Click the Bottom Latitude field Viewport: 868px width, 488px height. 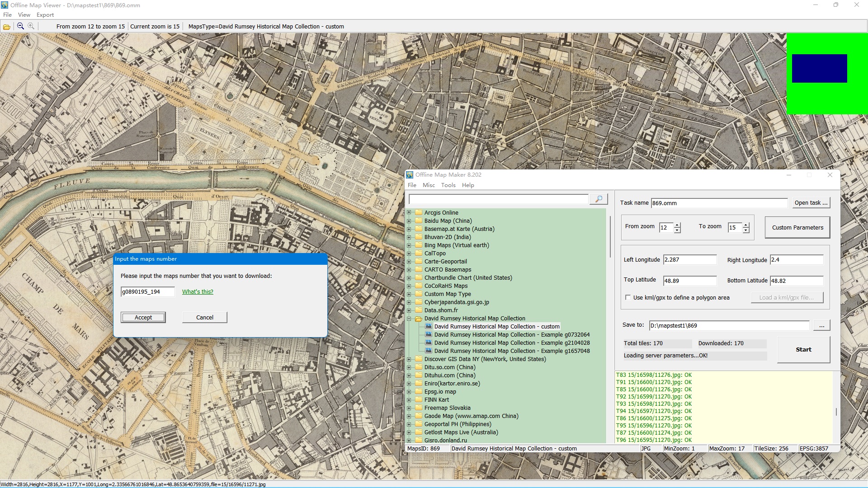point(797,281)
